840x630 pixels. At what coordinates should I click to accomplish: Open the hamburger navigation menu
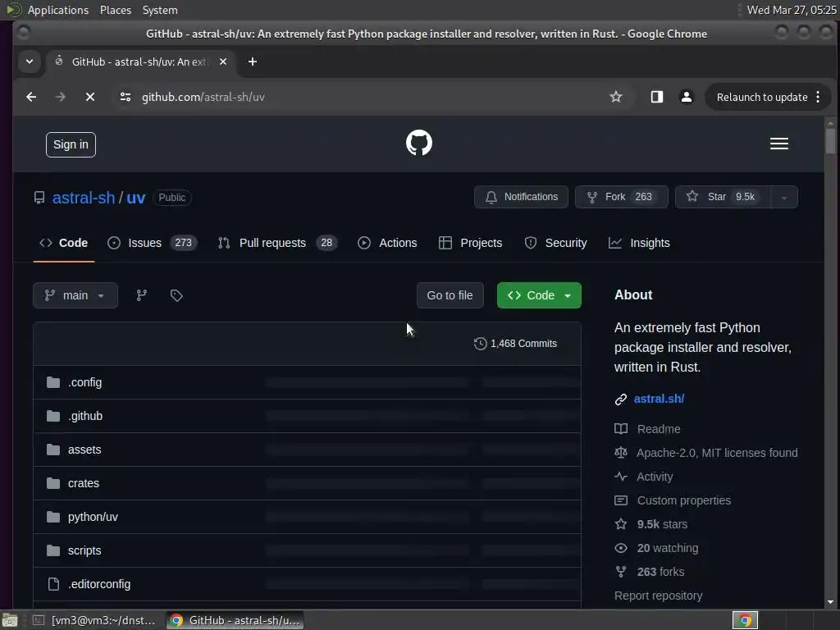pos(779,144)
